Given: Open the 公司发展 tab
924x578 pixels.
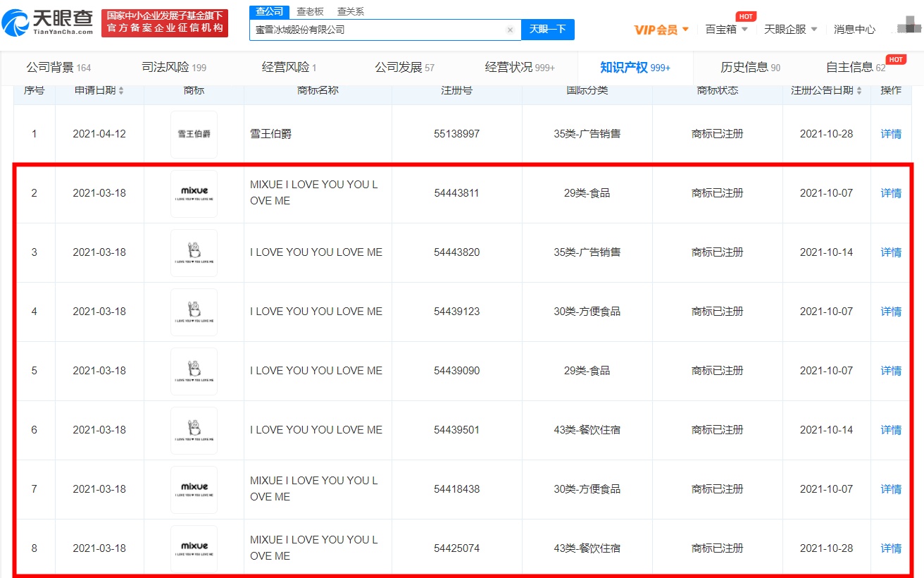Looking at the screenshot, I should [404, 68].
